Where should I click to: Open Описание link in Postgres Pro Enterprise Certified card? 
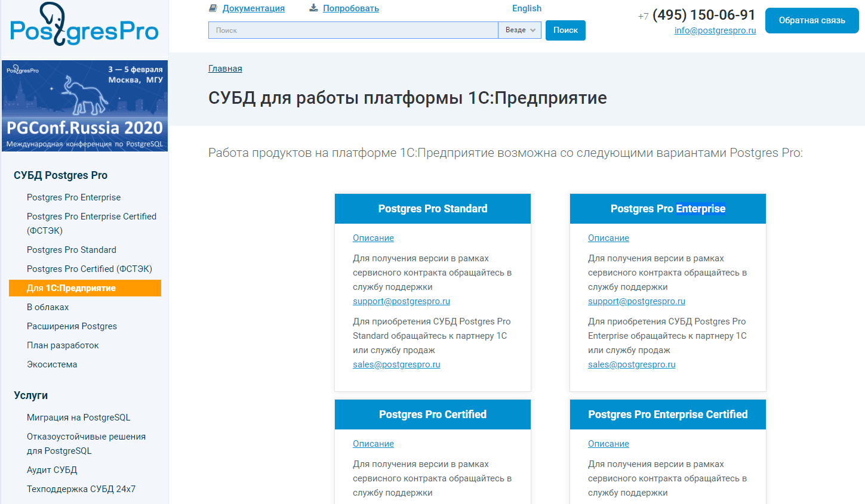click(608, 444)
